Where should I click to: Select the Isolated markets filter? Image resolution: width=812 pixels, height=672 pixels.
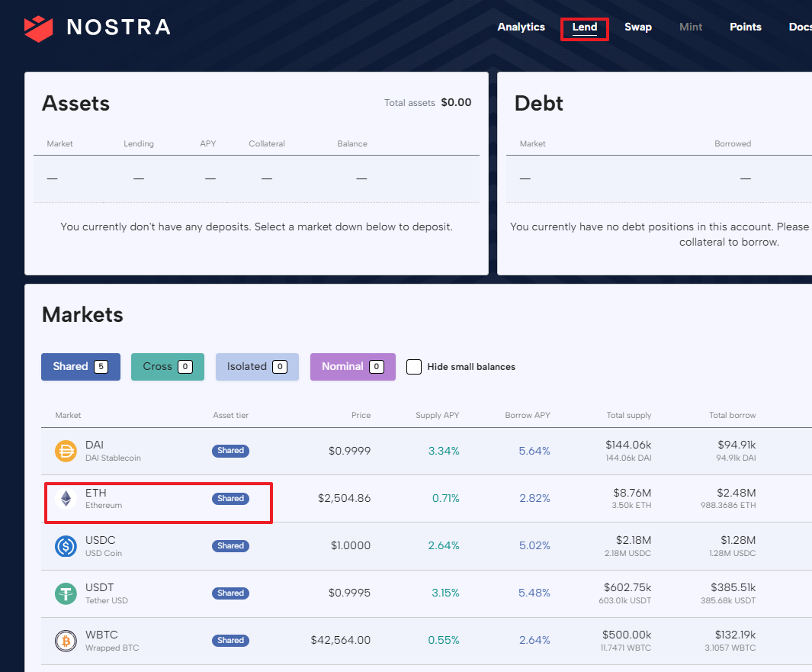tap(258, 367)
